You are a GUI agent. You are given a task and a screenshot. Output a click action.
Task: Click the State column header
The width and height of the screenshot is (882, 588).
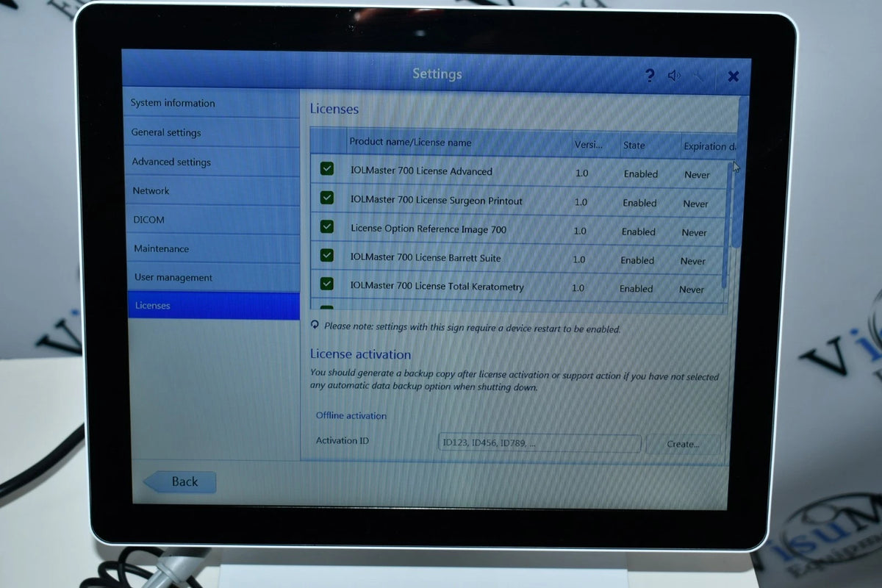634,145
